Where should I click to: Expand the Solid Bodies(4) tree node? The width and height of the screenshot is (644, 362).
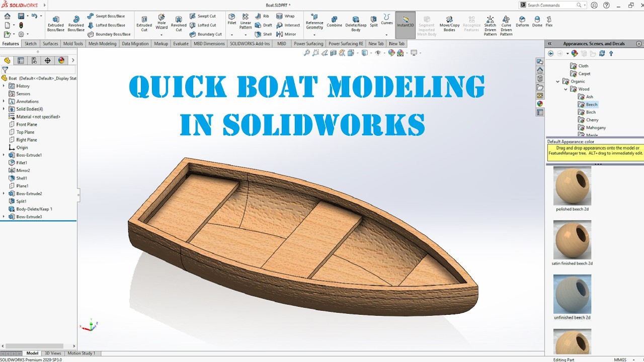4,109
